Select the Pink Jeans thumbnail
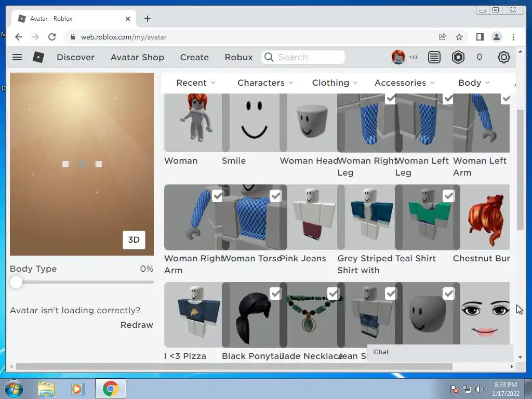 [312, 217]
